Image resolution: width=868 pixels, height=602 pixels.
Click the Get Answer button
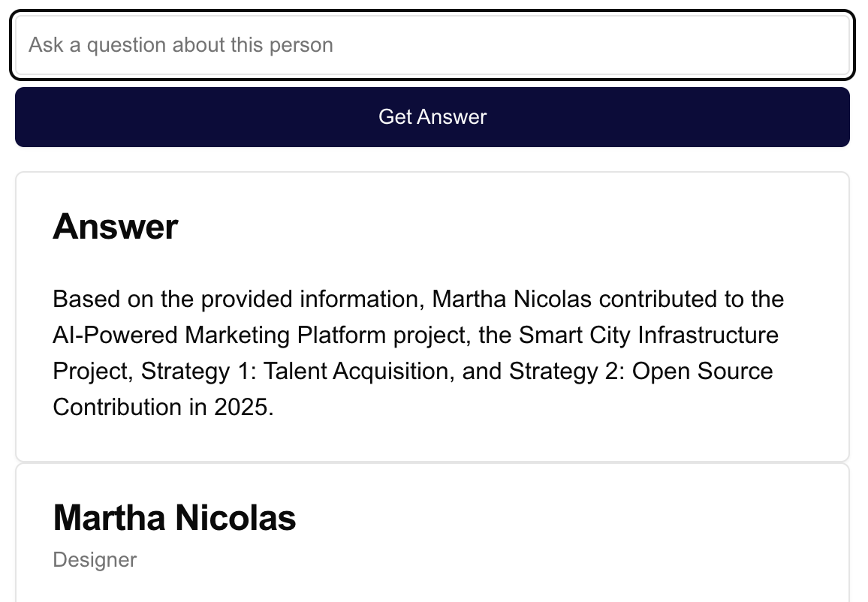pos(432,117)
